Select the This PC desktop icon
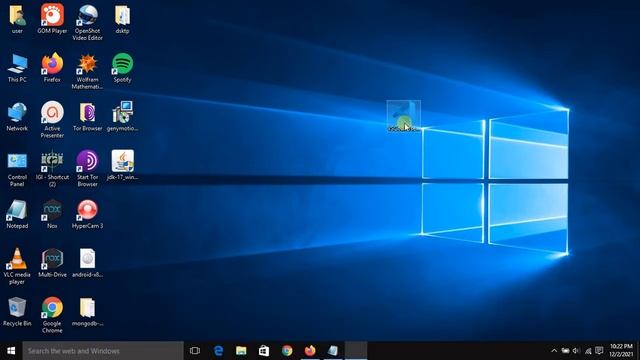The image size is (640, 360). 17,68
